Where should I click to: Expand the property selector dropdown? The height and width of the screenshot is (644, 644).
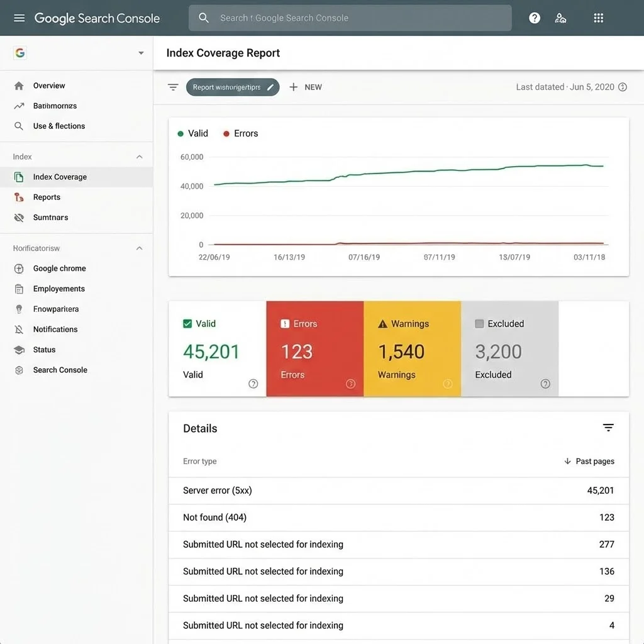coord(141,53)
